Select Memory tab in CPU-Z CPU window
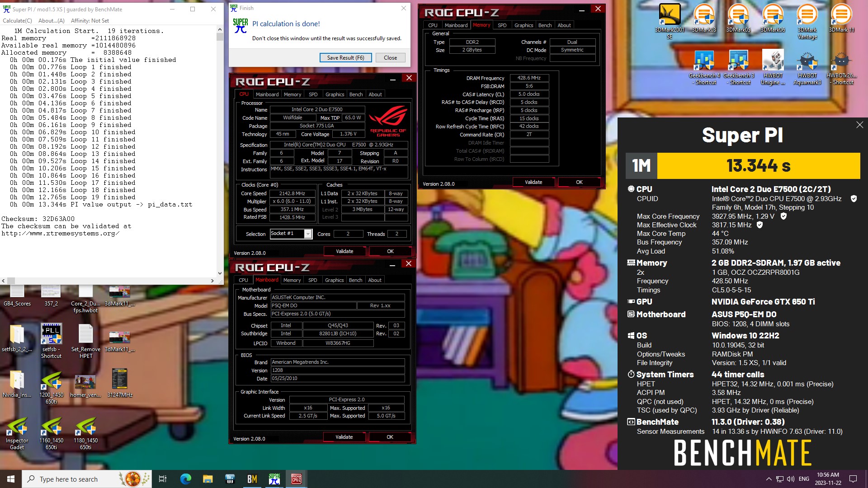Screen dimensions: 868x488 pos(292,94)
